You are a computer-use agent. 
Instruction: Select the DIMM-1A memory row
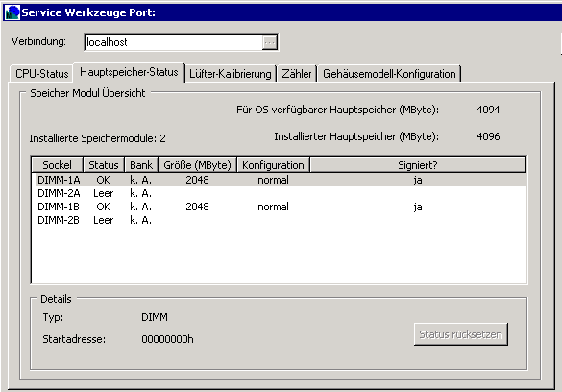pos(280,180)
